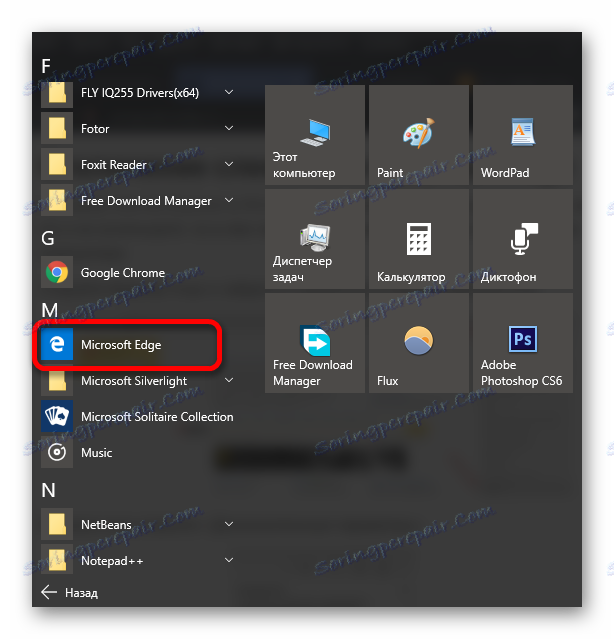The image size is (614, 639).
Task: Jump via the letter F header
Action: tap(46, 66)
